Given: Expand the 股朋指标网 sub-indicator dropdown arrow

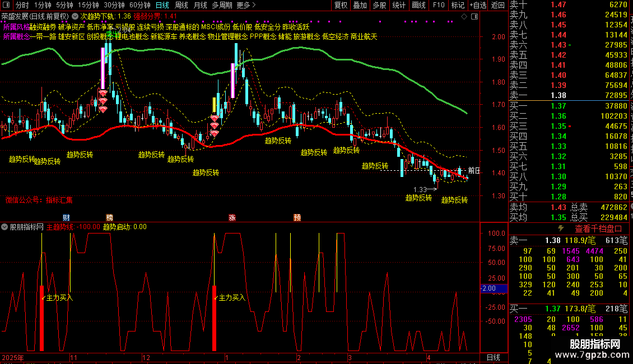Looking at the screenshot, I should [x=4, y=227].
